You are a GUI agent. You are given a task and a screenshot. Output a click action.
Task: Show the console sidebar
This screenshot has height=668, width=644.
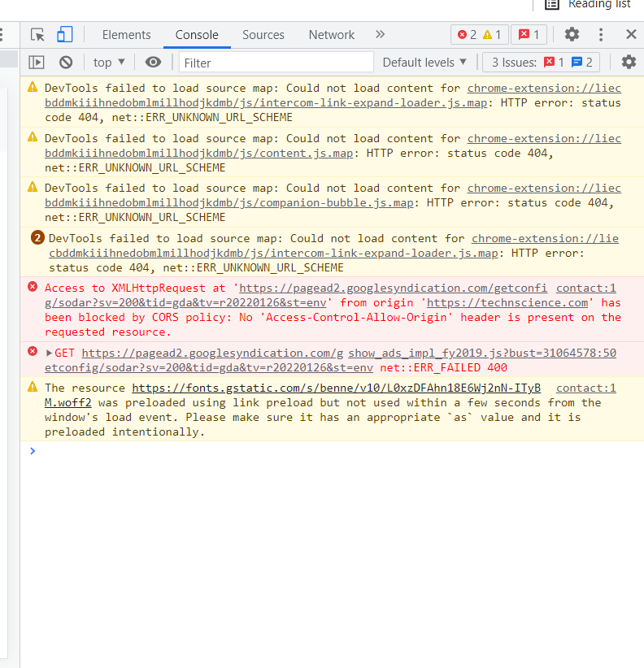pyautogui.click(x=37, y=63)
